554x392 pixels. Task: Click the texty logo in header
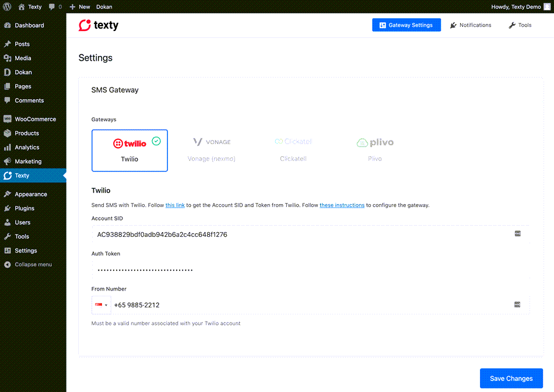tap(99, 25)
